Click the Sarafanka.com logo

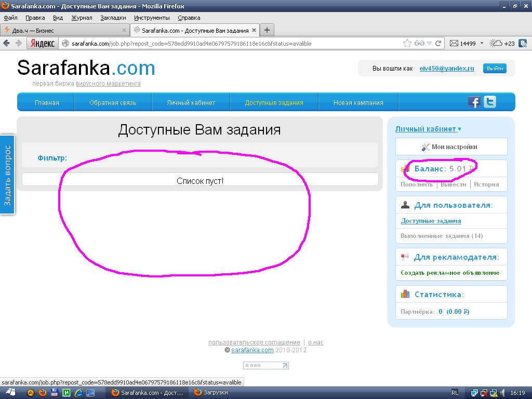click(86, 68)
